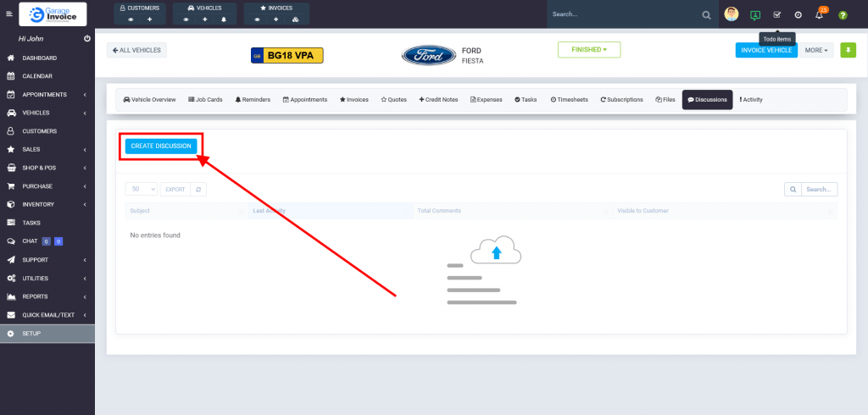
Task: Click the Ford logo image
Action: pos(429,55)
